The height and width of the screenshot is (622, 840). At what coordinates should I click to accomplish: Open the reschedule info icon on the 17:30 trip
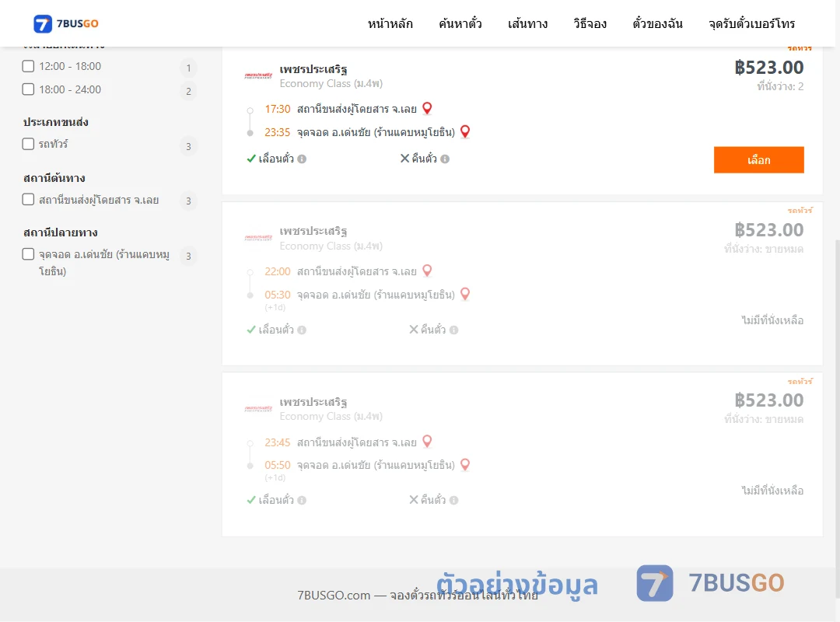click(x=302, y=159)
